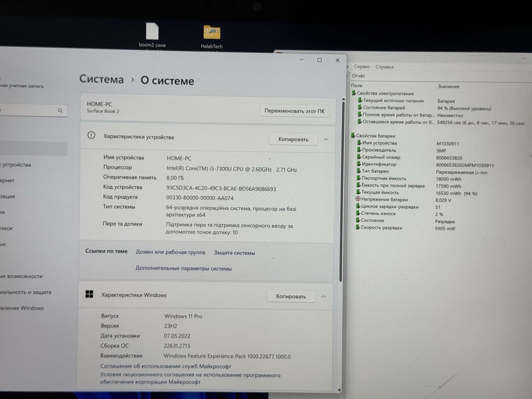Click product code 00330-80000-00000-AA074
Screen dimensions: 532x399
200,198
